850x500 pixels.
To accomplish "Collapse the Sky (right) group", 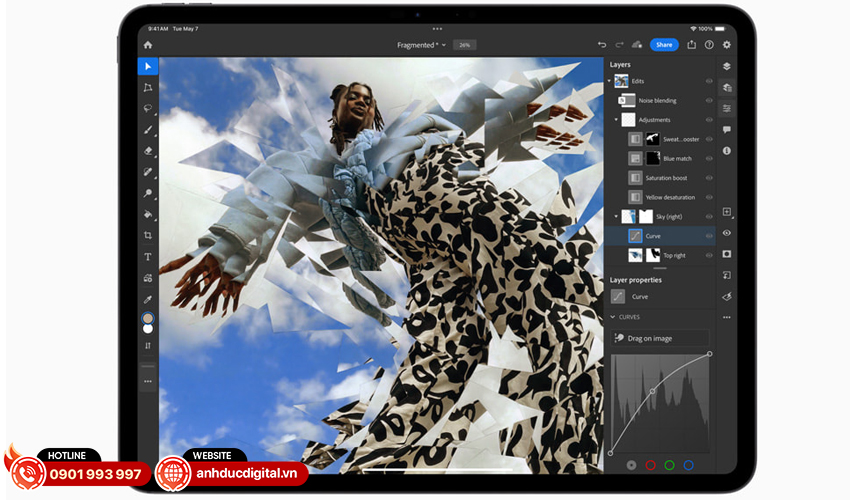I will point(617,216).
